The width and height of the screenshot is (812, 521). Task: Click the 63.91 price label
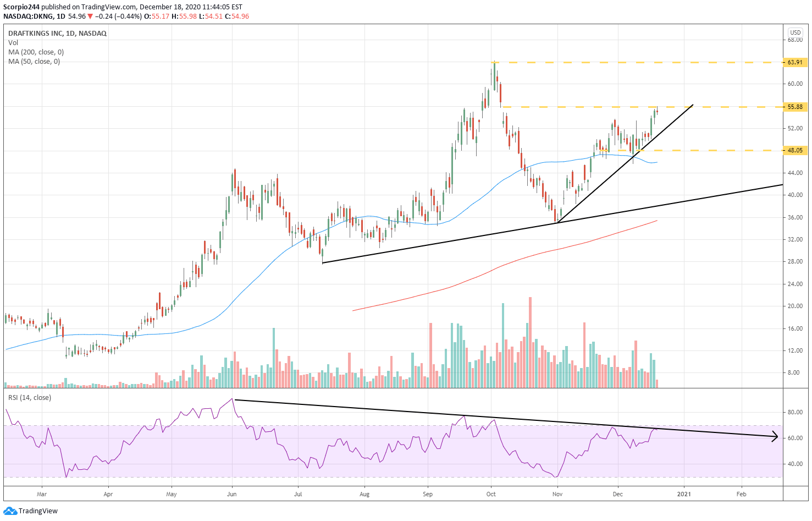click(x=794, y=63)
